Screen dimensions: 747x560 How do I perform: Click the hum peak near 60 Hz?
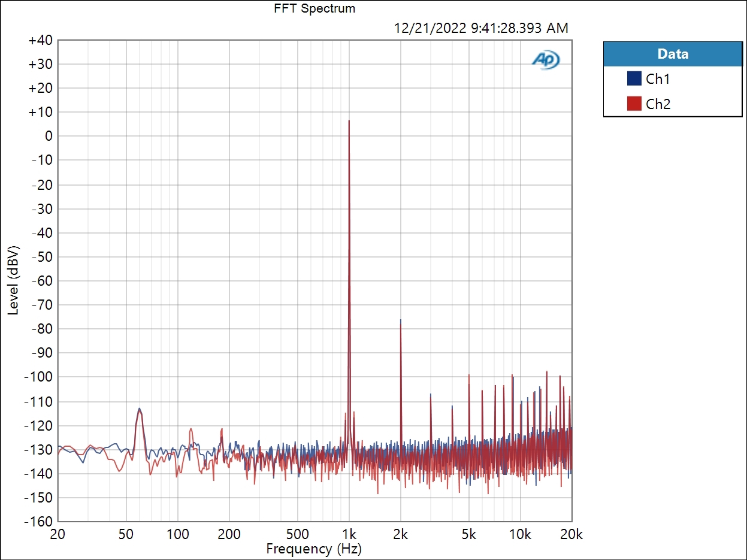[140, 409]
